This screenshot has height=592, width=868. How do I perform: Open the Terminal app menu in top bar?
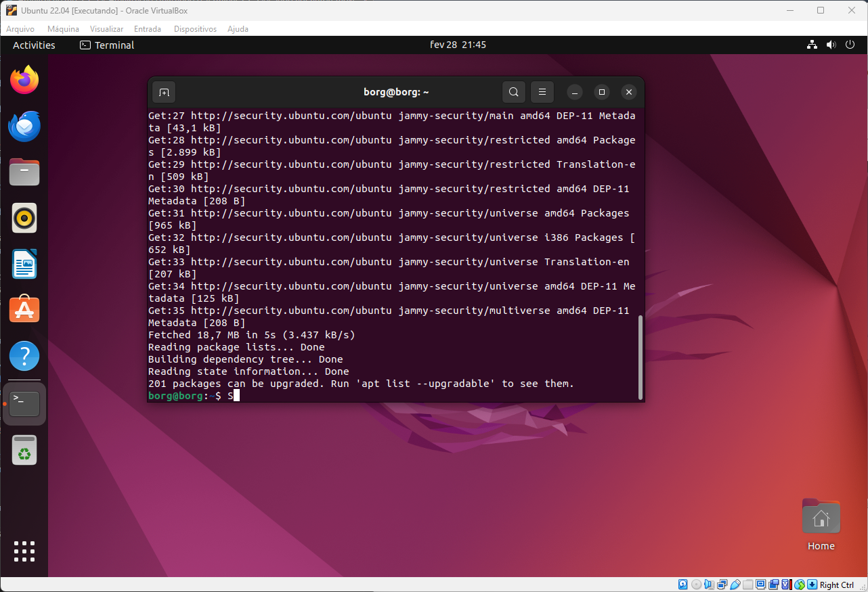click(x=107, y=45)
